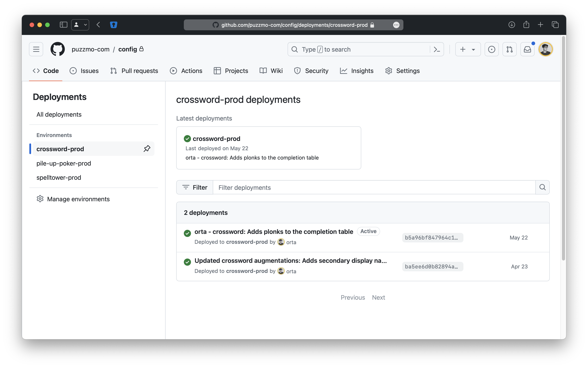The height and width of the screenshot is (368, 588).
Task: Open the issues icon in header
Action: [x=491, y=49]
